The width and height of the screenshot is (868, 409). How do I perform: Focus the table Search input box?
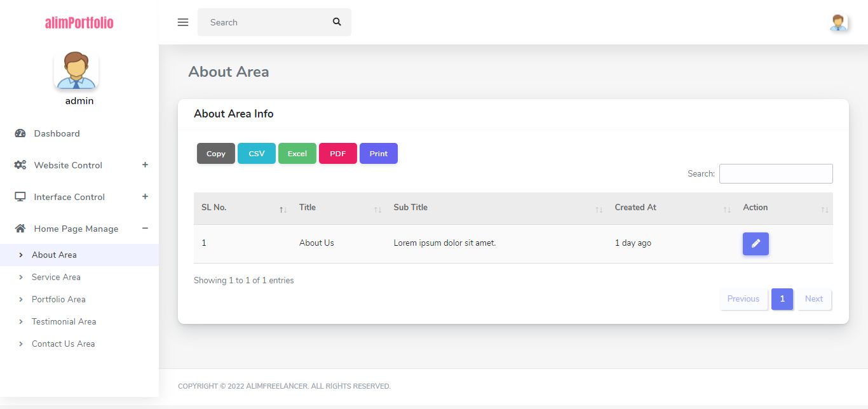pyautogui.click(x=776, y=173)
